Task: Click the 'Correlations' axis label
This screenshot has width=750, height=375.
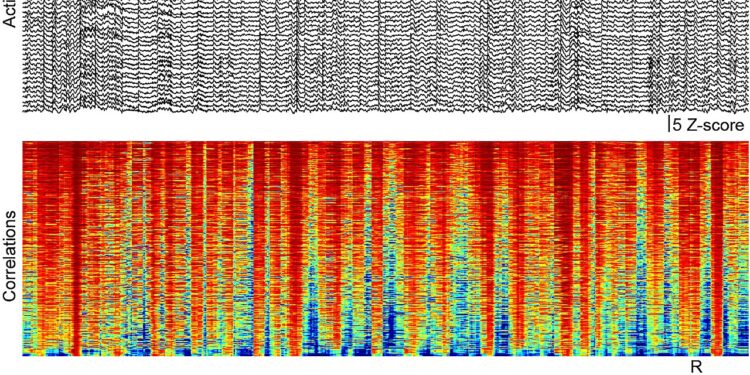Action: click(10, 257)
